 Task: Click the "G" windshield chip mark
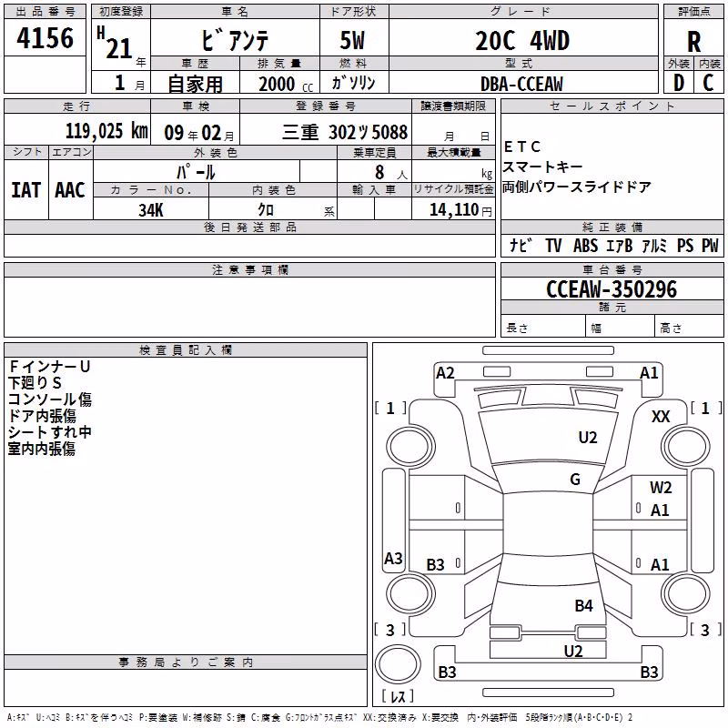pyautogui.click(x=575, y=480)
